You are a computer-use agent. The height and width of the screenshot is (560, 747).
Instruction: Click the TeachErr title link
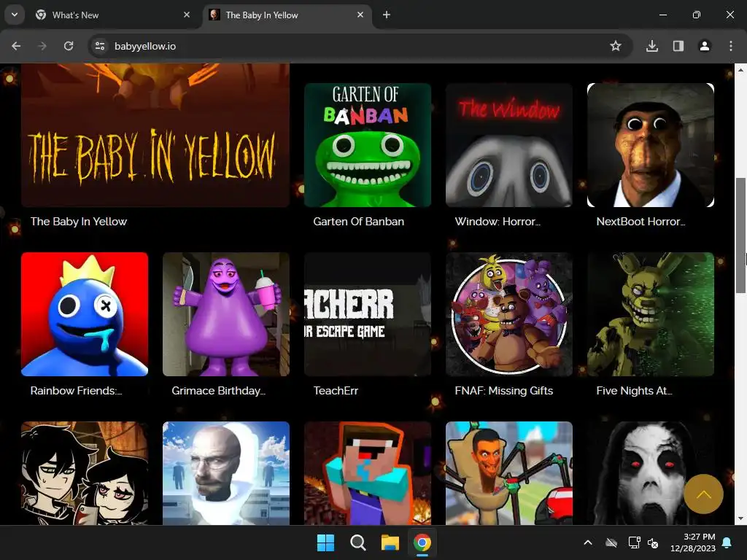(336, 391)
